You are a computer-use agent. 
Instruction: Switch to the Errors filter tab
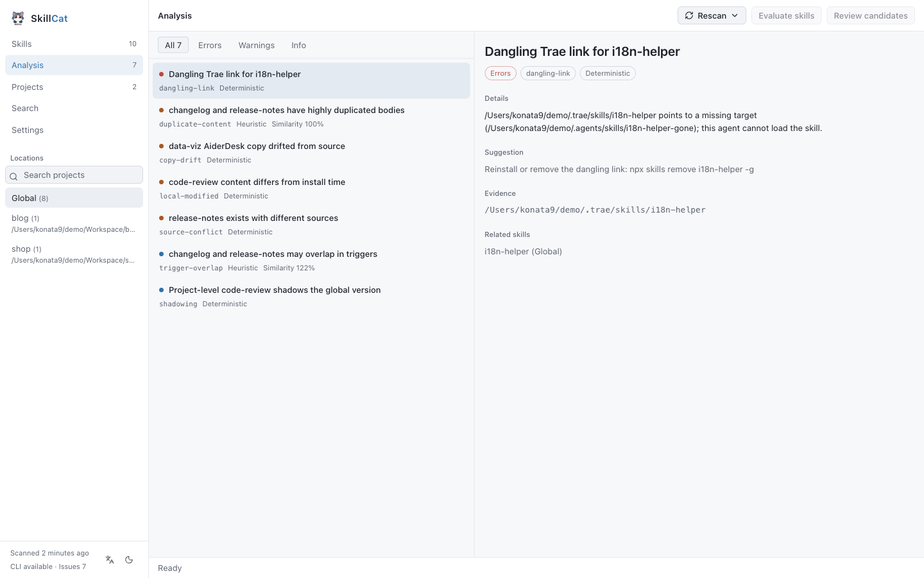pyautogui.click(x=210, y=45)
